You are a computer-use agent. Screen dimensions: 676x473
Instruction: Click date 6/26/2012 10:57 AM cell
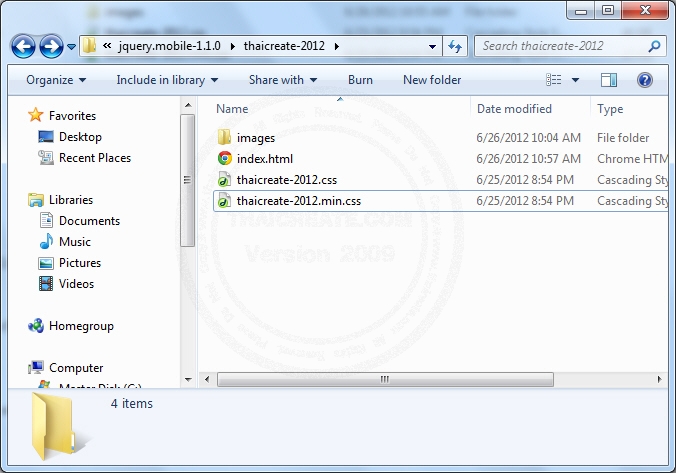528,159
